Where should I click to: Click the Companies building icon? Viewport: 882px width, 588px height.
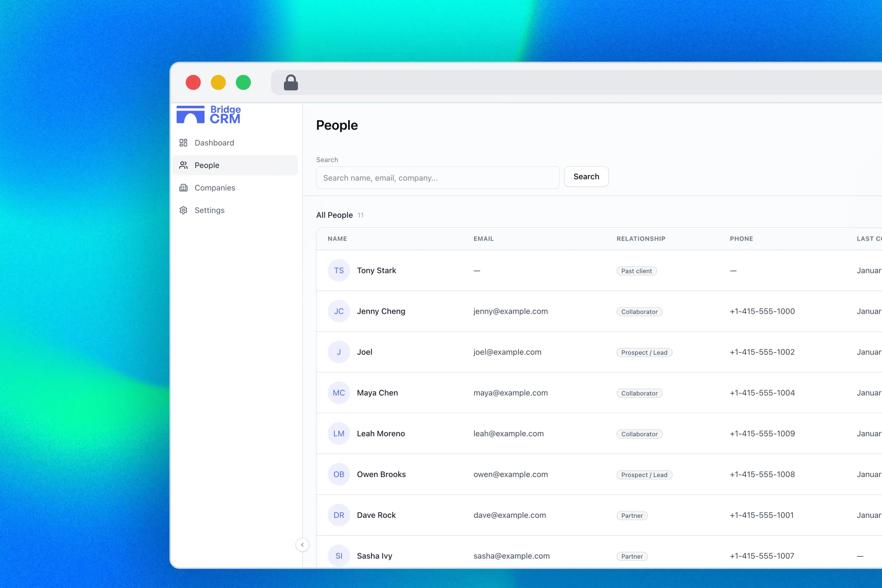click(x=183, y=188)
